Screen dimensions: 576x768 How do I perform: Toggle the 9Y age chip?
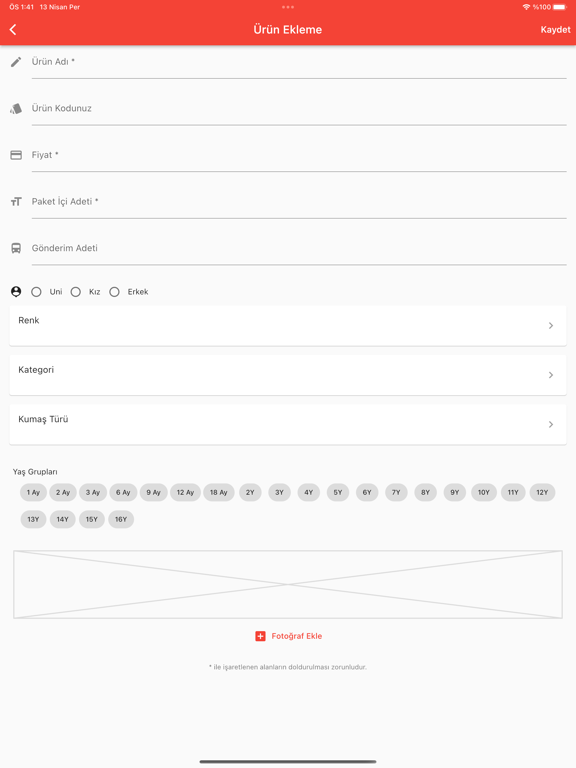click(455, 492)
